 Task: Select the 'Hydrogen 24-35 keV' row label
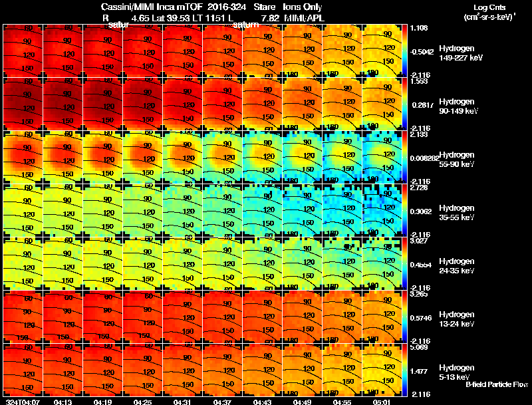457,266
